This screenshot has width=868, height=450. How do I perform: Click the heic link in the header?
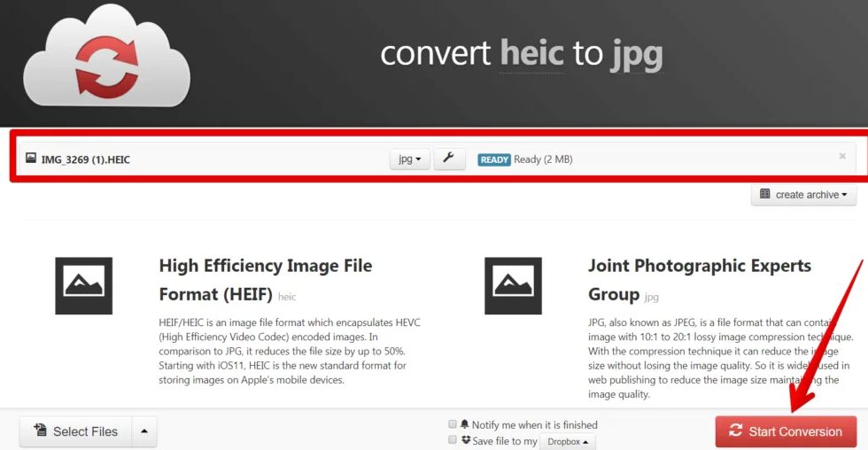click(531, 54)
